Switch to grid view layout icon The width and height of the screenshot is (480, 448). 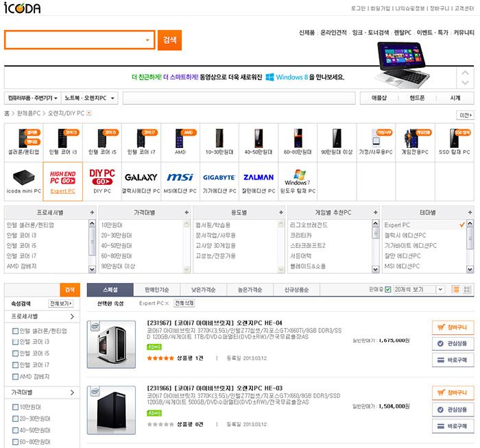pos(467,289)
